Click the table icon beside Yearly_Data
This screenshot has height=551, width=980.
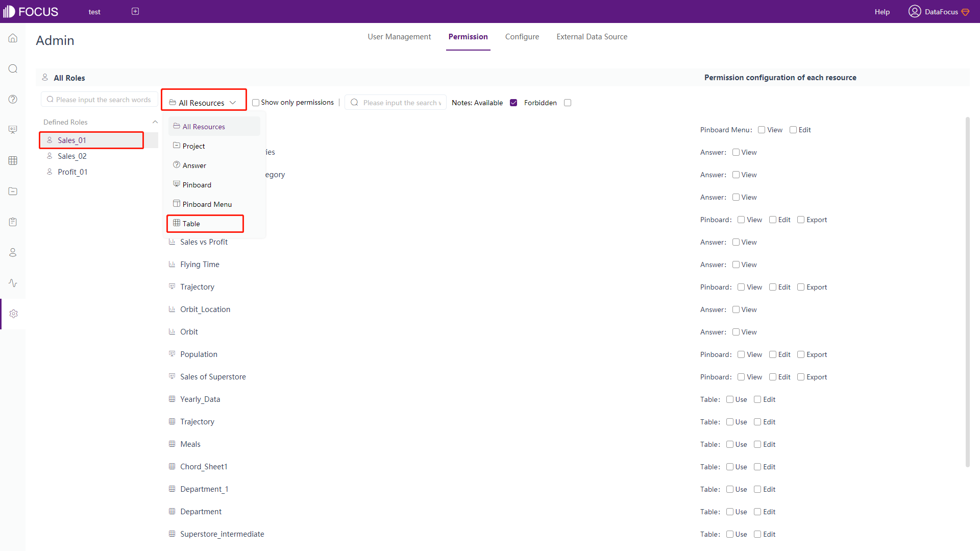point(172,399)
